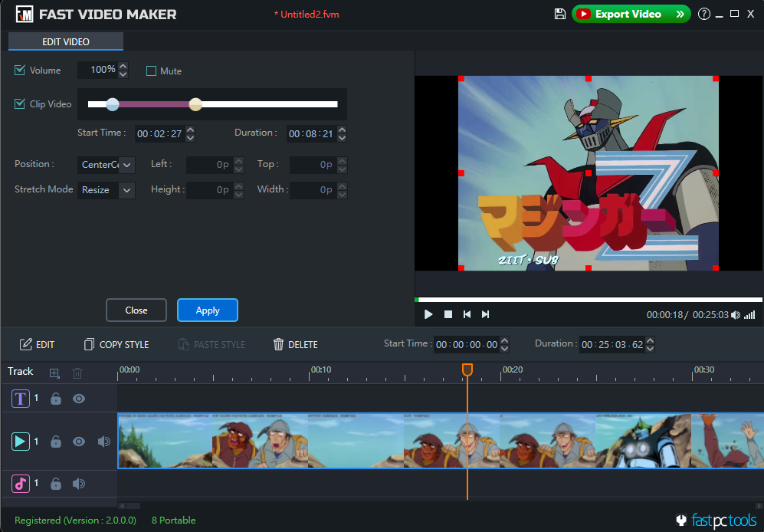Screen dimensions: 764x532
Task: Hide the text track with eye icon
Action: coord(79,399)
